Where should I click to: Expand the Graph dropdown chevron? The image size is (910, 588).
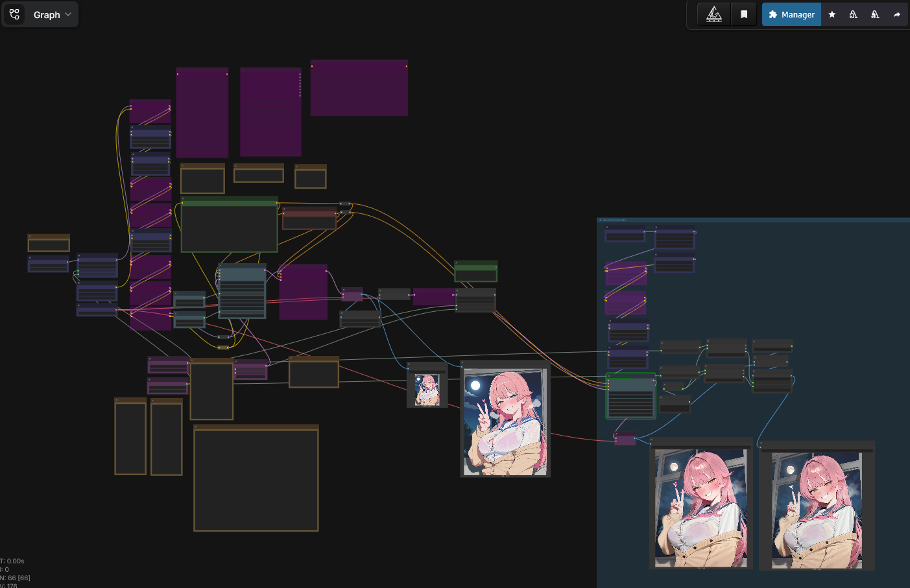68,14
